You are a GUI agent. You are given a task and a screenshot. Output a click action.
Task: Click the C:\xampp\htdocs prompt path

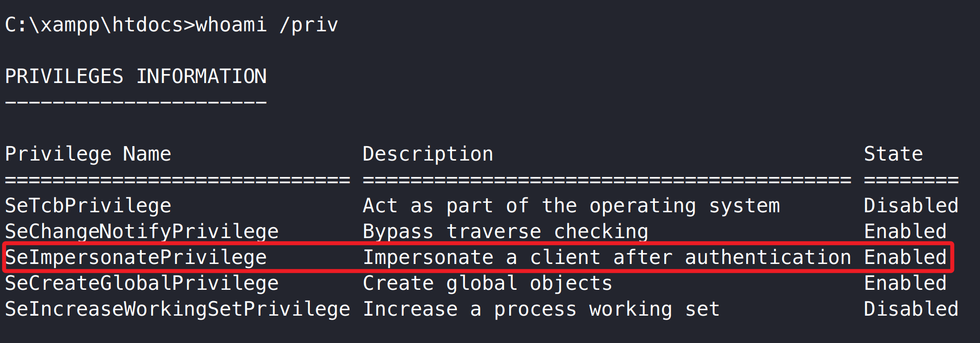pos(93,25)
